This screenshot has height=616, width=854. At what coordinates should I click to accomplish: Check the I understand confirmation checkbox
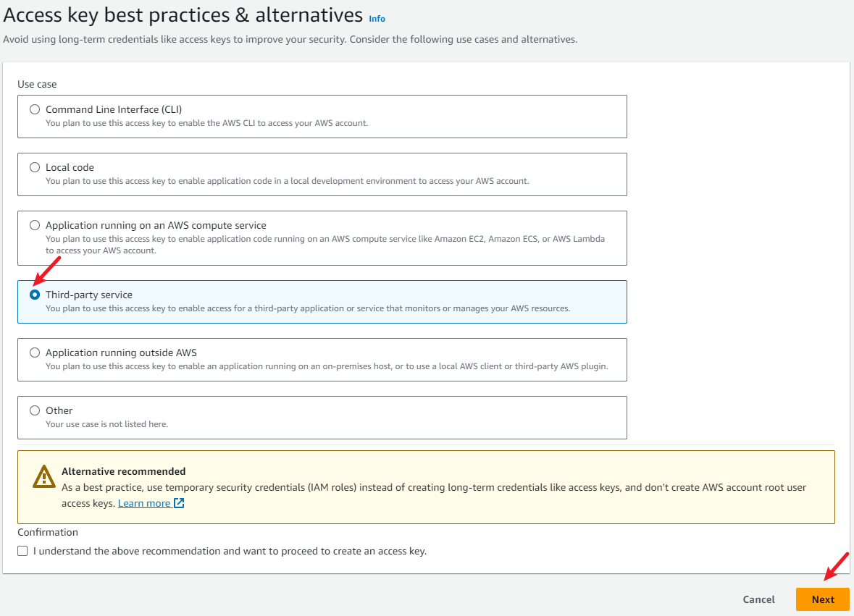pos(22,551)
